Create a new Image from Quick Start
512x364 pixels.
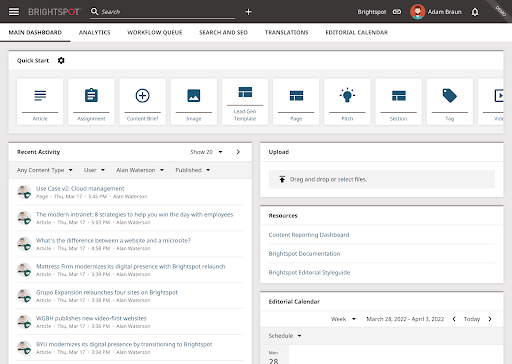click(x=194, y=102)
